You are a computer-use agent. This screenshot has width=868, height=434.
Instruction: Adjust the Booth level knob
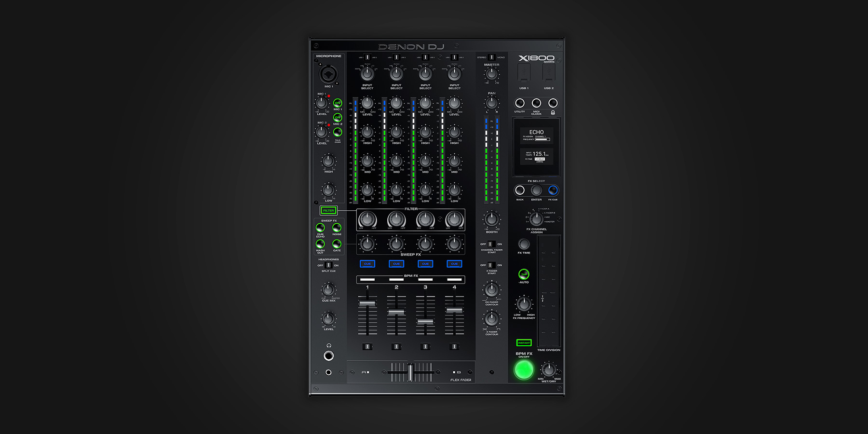[x=491, y=219]
